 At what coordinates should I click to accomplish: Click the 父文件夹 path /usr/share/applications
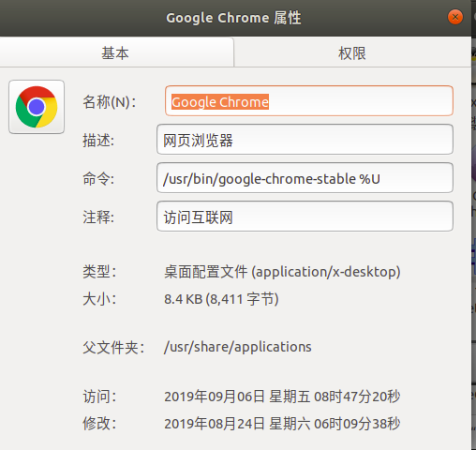coord(238,347)
